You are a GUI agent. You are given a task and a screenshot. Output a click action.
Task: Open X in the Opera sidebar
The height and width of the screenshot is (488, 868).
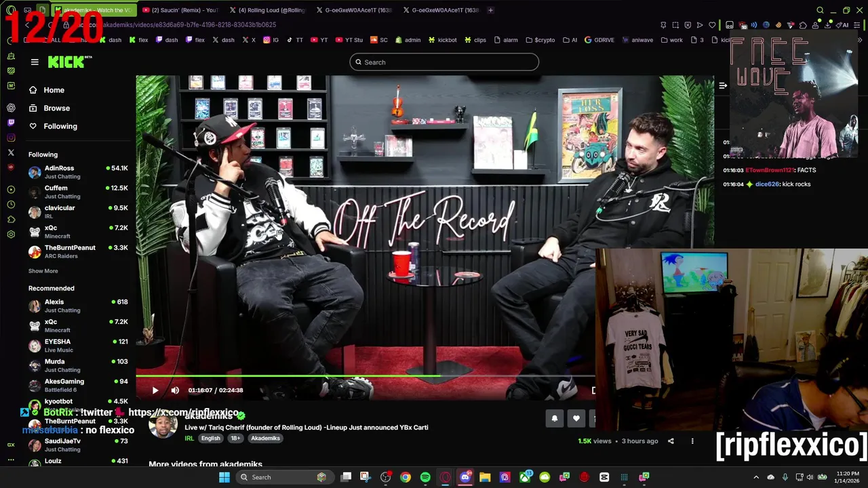tap(11, 152)
